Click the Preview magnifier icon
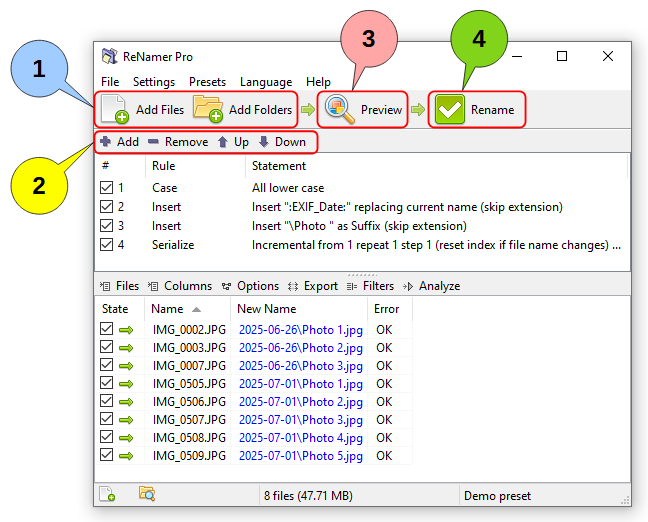Viewport: 648px width, 522px height. 340,109
